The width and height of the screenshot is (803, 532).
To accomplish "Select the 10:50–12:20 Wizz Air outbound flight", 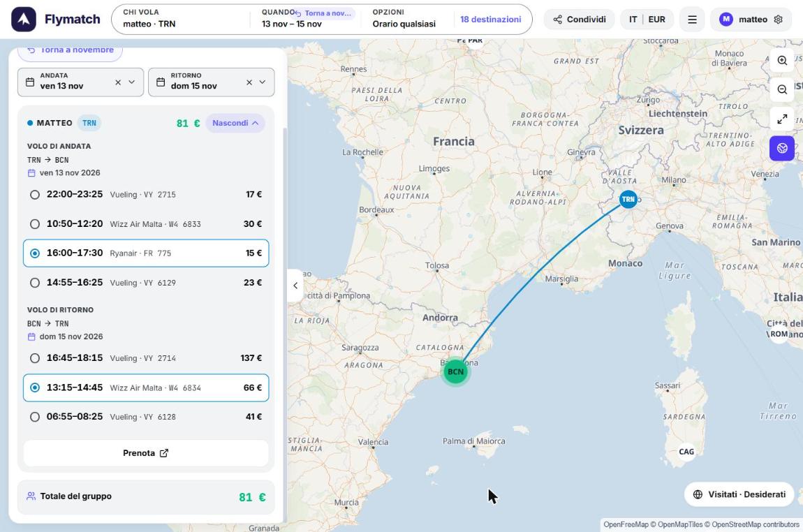I will click(146, 223).
